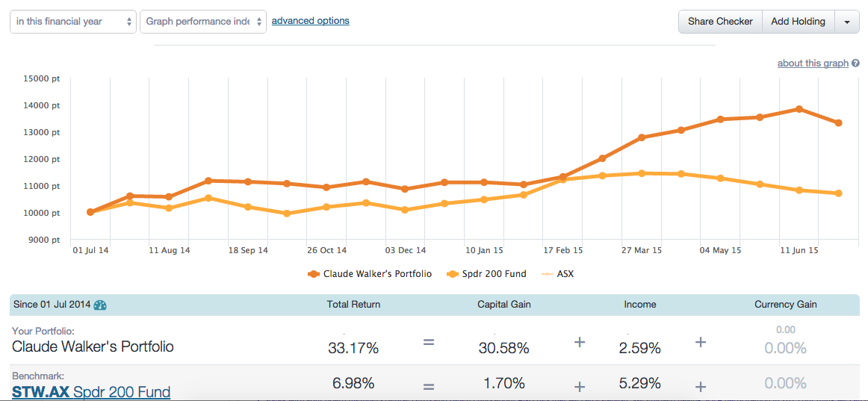The image size is (868, 401).
Task: Toggle Claude Walker's Portfolio series in legend
Action: 370,274
